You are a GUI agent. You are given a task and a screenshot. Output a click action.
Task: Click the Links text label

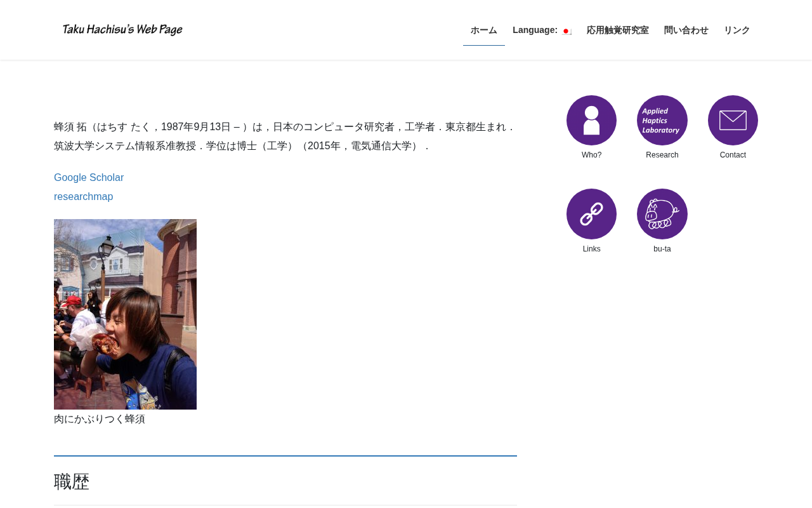click(x=591, y=249)
